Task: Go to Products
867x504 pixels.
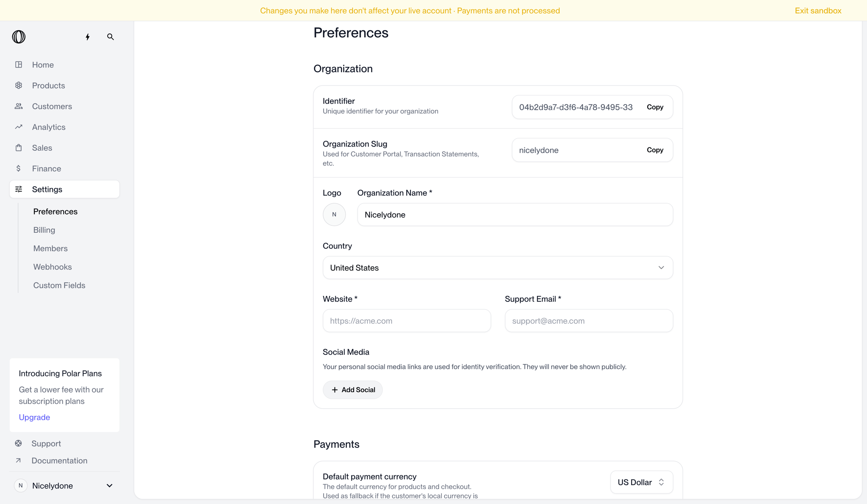Action: (65, 85)
